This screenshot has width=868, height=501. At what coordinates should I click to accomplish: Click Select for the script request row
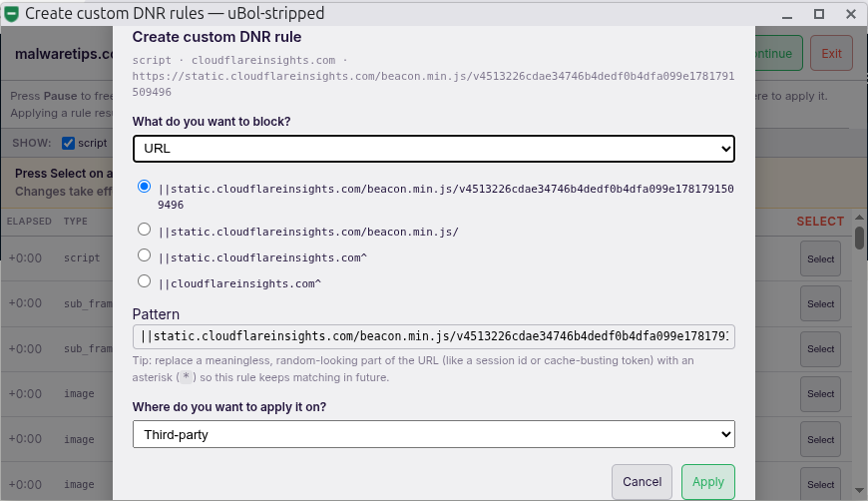click(x=820, y=259)
